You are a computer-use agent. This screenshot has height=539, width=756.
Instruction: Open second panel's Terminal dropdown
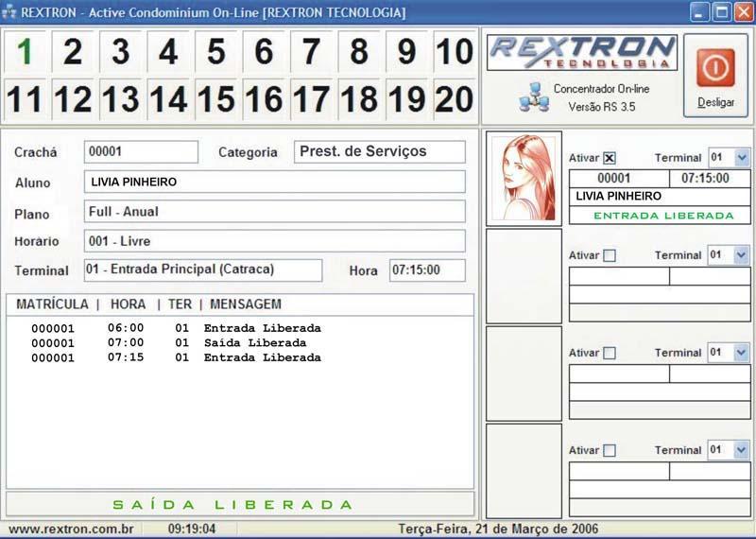742,254
